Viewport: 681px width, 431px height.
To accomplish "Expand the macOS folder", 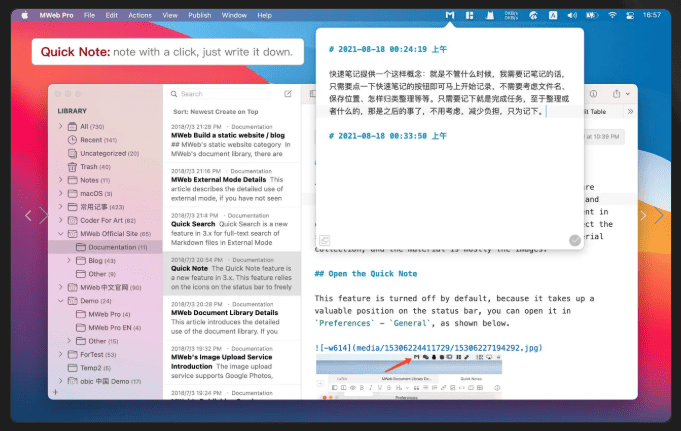I will click(61, 193).
